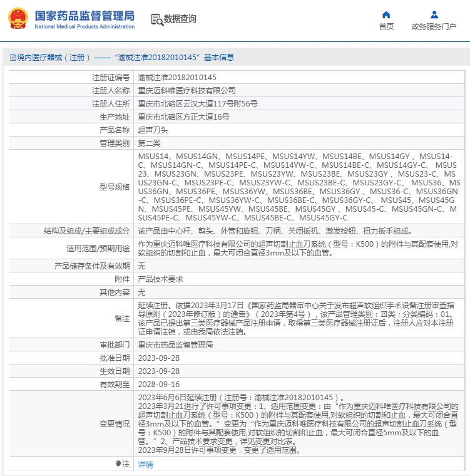Viewport: 470px width, 476px height.
Task: Click the model list starting MSUS14、MSUS14GN
Action: pyautogui.click(x=299, y=187)
